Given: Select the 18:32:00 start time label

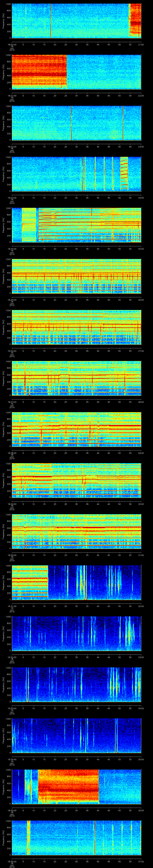Looking at the screenshot, I should coord(12,657).
